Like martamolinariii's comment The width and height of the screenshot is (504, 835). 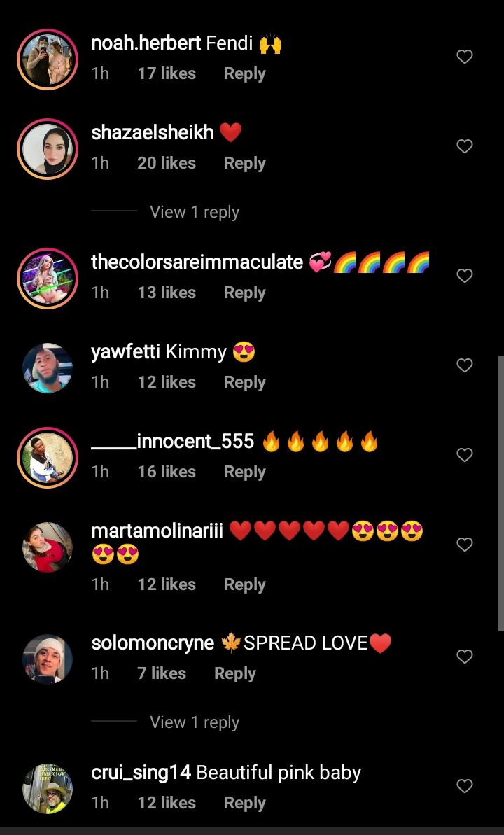pyautogui.click(x=465, y=545)
